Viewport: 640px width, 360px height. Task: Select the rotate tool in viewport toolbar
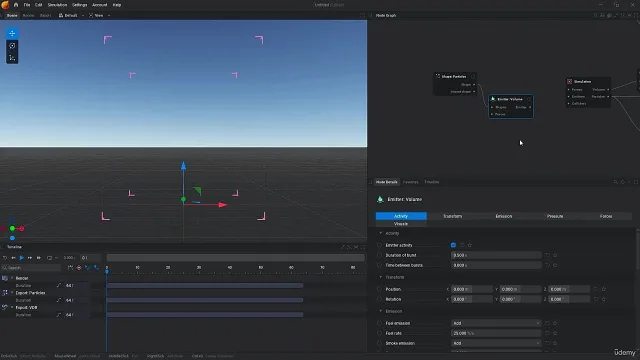12,46
